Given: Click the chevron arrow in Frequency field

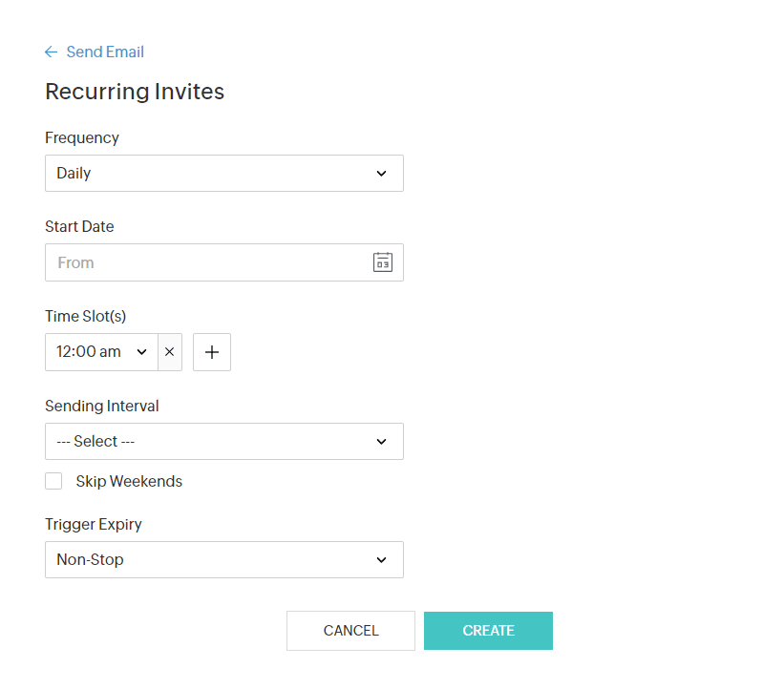Looking at the screenshot, I should (381, 174).
